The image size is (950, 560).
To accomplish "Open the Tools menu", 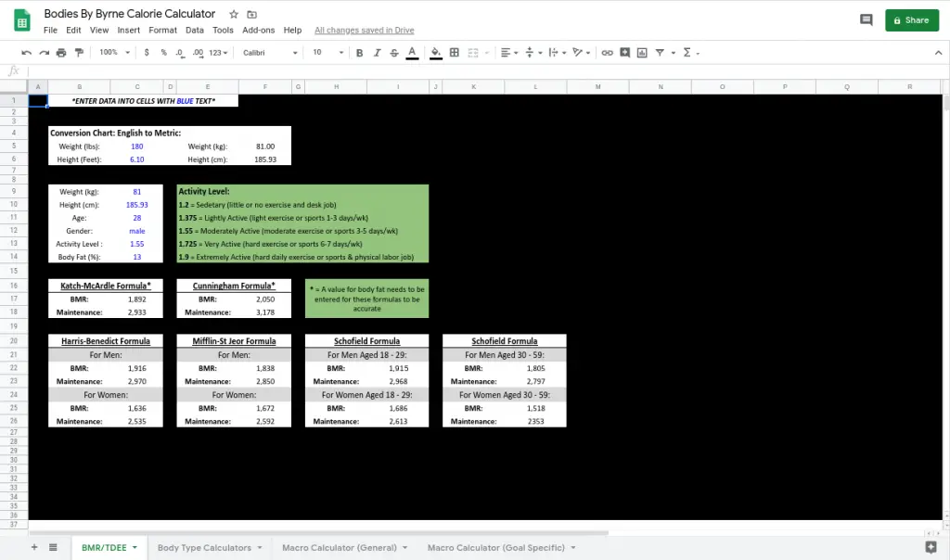I will 223,31.
